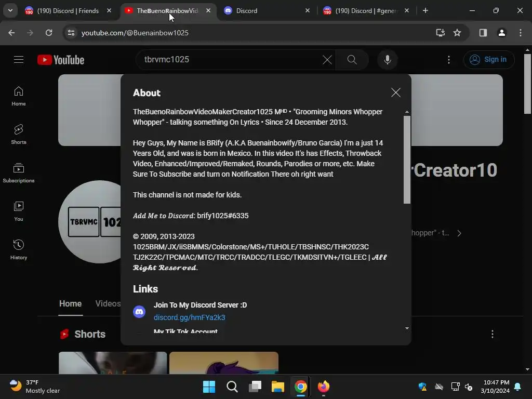Open History in the sidebar

point(19,250)
